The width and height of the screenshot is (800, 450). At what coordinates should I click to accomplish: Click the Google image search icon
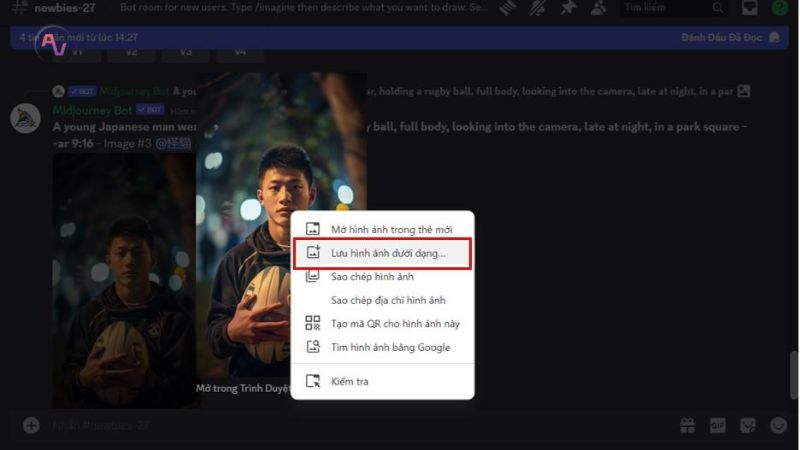coord(312,346)
